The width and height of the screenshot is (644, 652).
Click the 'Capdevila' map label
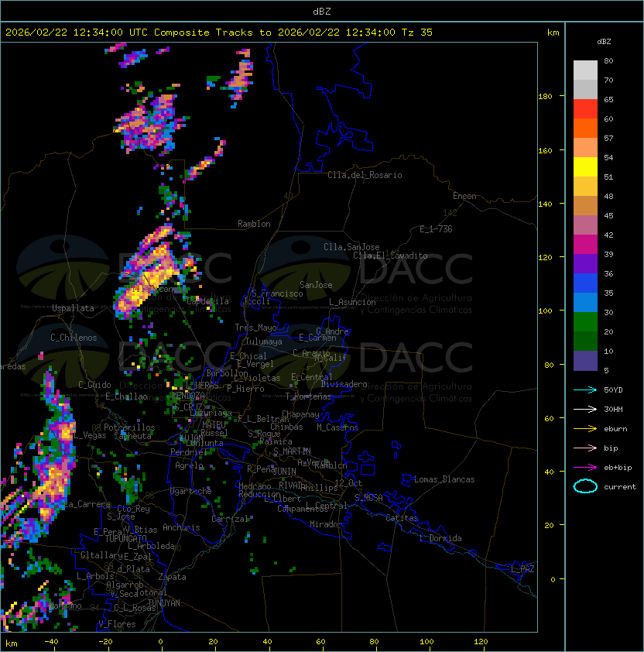(x=207, y=301)
